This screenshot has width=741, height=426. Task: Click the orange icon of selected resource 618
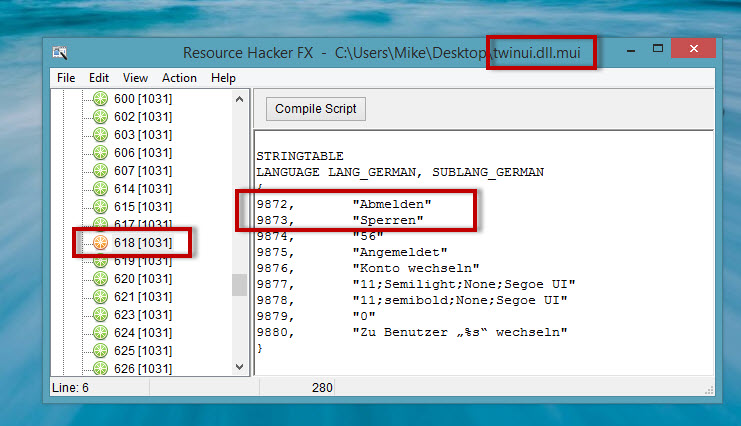pos(100,242)
